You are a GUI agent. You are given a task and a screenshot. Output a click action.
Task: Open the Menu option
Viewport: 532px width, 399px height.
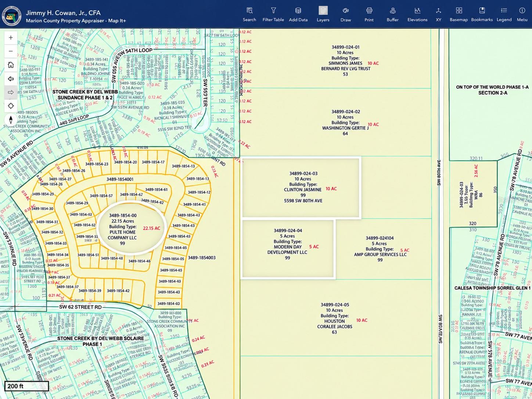(522, 14)
